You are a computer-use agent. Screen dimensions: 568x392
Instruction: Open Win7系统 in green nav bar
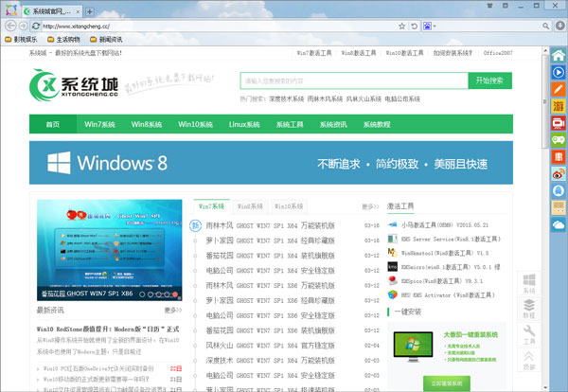coord(100,124)
